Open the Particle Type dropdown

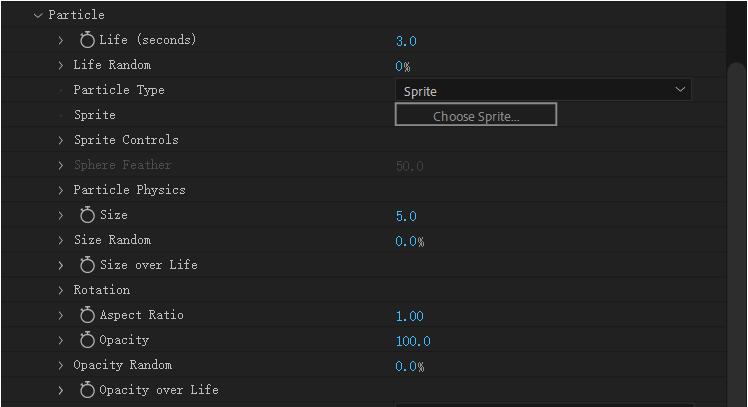pyautogui.click(x=543, y=90)
